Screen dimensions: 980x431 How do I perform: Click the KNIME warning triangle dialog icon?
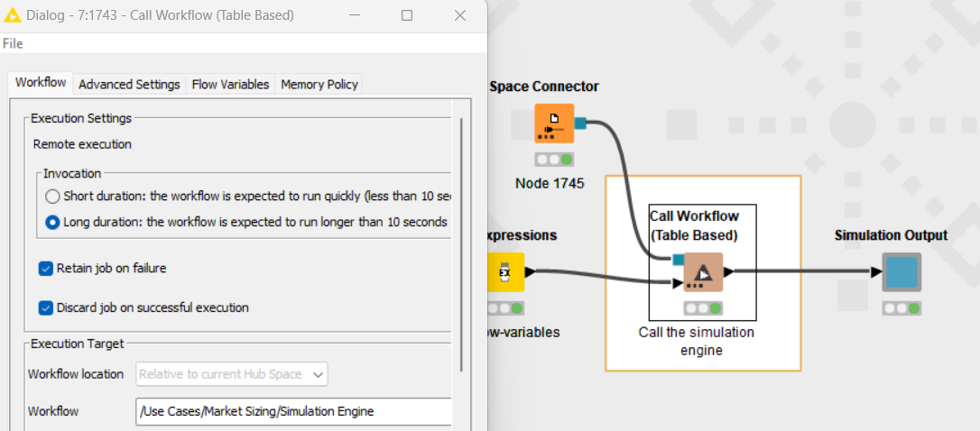[x=13, y=15]
